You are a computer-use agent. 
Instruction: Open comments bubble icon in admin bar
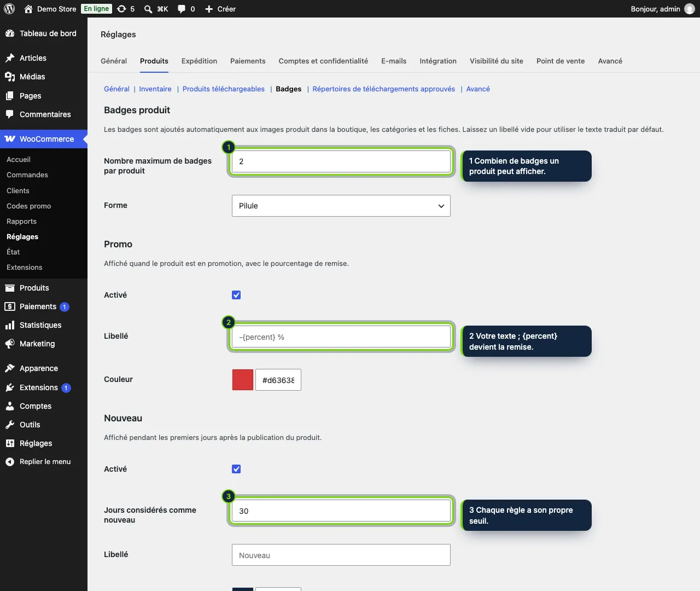[x=182, y=9]
